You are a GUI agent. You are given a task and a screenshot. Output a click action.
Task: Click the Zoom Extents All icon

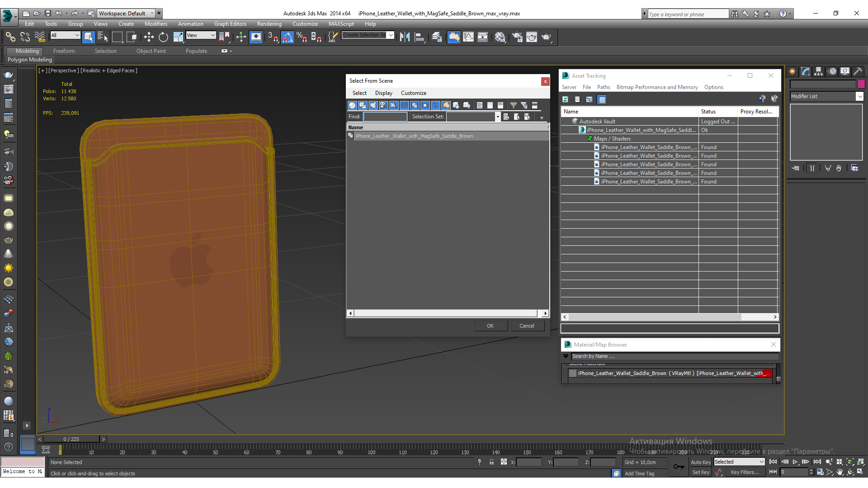860,462
